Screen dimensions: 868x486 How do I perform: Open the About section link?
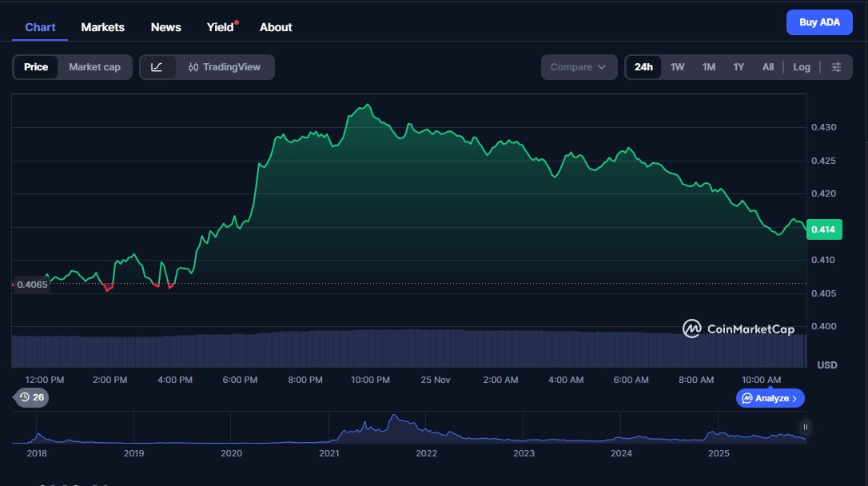(276, 27)
